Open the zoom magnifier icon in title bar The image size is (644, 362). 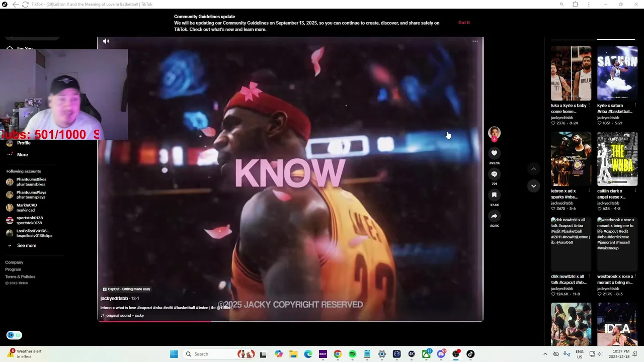[x=561, y=5]
